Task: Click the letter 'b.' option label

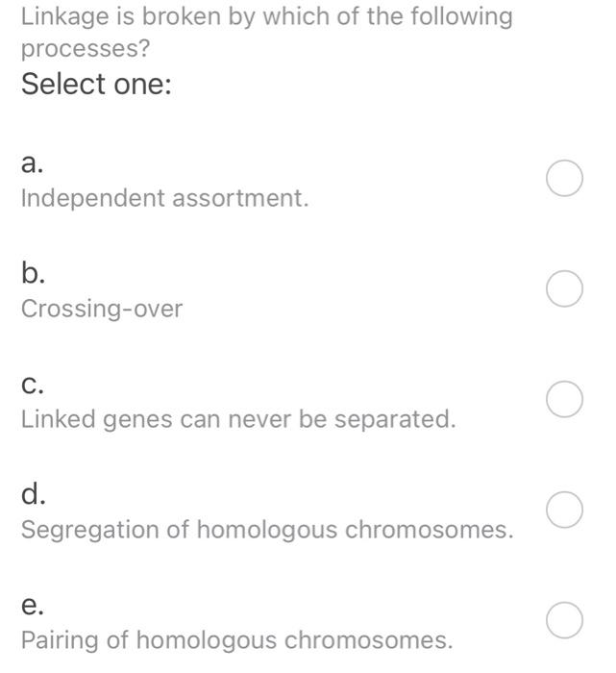Action: (33, 274)
